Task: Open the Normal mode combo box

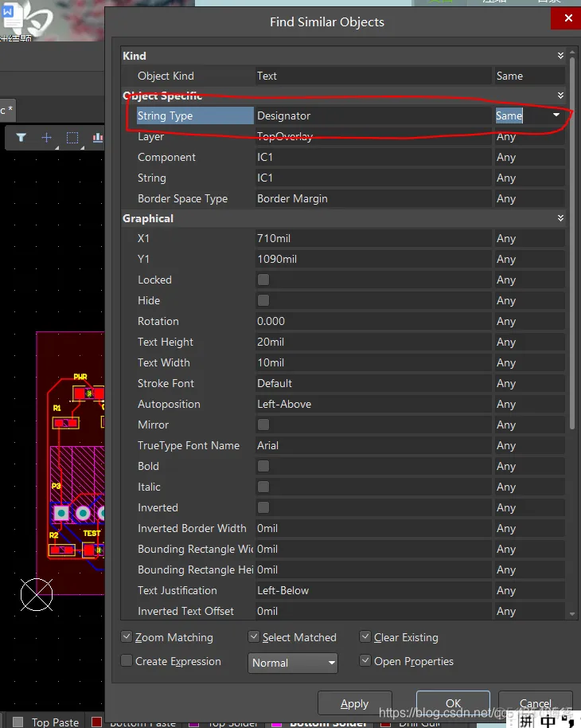Action: tap(293, 663)
